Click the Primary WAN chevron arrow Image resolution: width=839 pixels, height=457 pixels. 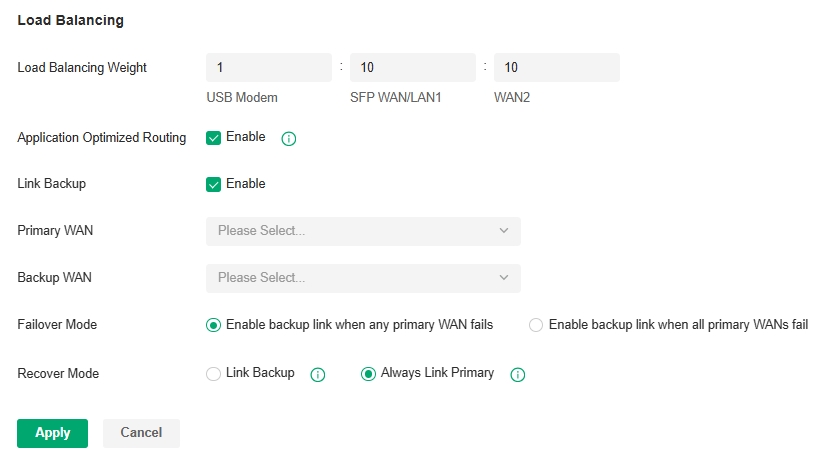click(x=503, y=231)
